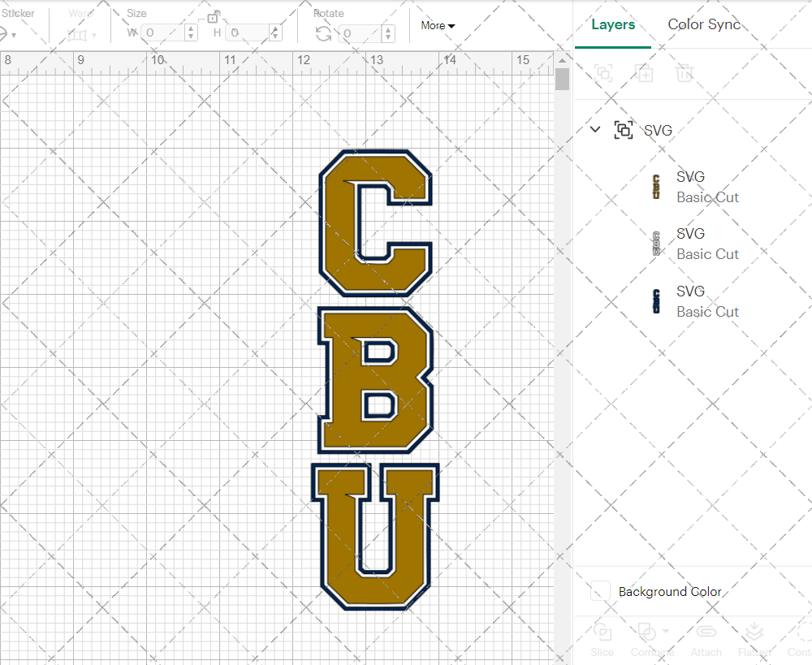This screenshot has height=665, width=812.
Task: Click the Width stepper arrows
Action: click(x=191, y=33)
